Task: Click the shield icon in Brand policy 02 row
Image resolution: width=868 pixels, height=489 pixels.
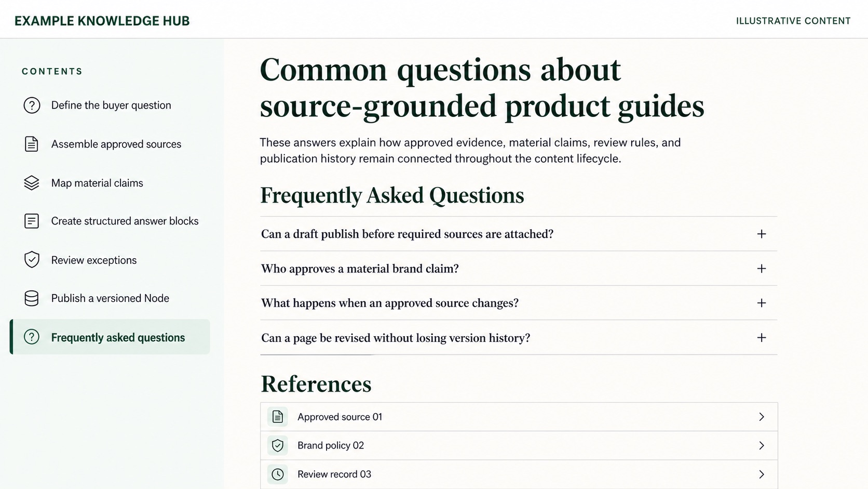Action: (x=278, y=445)
